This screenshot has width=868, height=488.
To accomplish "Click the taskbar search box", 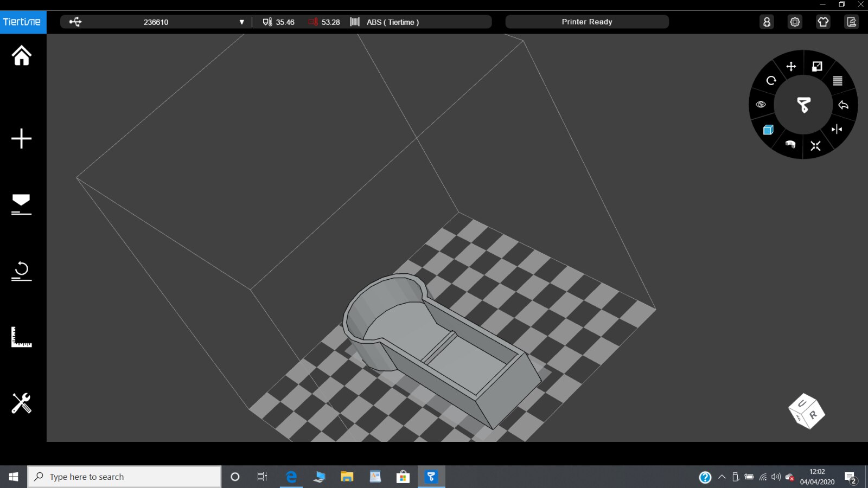I will [x=125, y=477].
